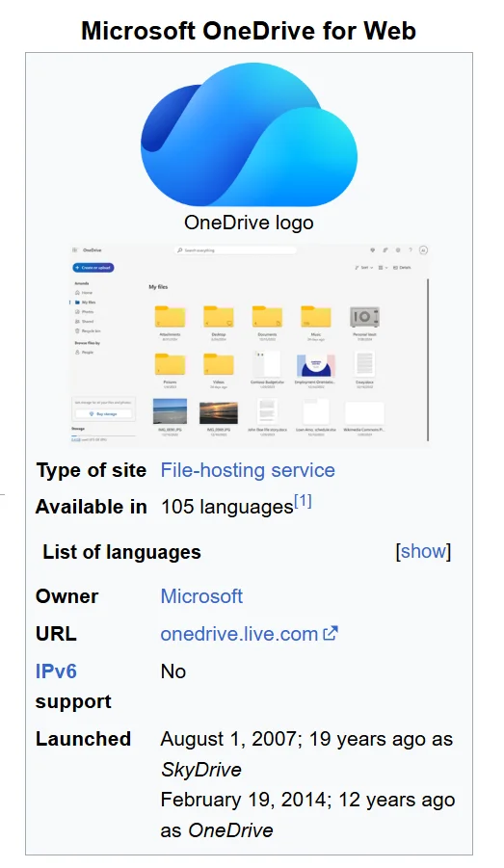Click the 'List of languages' heading

(x=121, y=552)
